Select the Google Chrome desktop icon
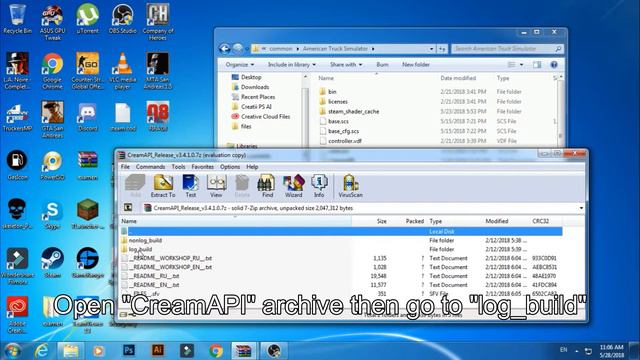Viewport: 640px width, 360px height. pos(52,71)
